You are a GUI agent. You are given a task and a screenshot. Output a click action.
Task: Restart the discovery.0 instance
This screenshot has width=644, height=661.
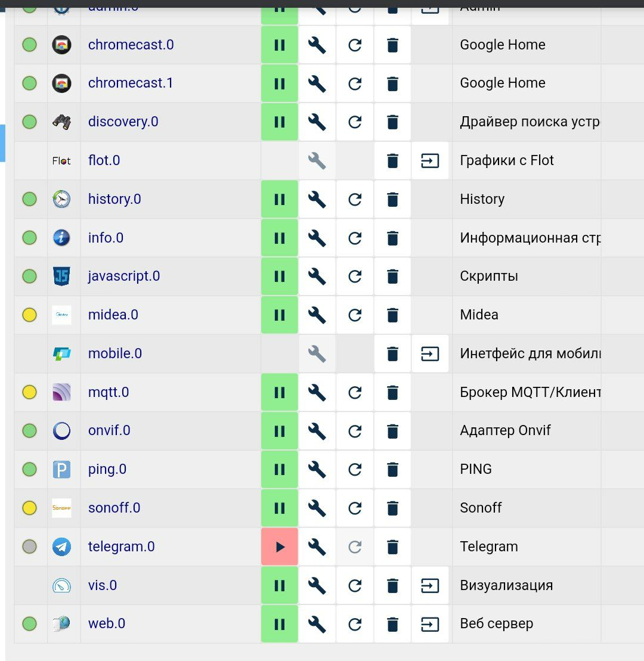click(x=355, y=122)
